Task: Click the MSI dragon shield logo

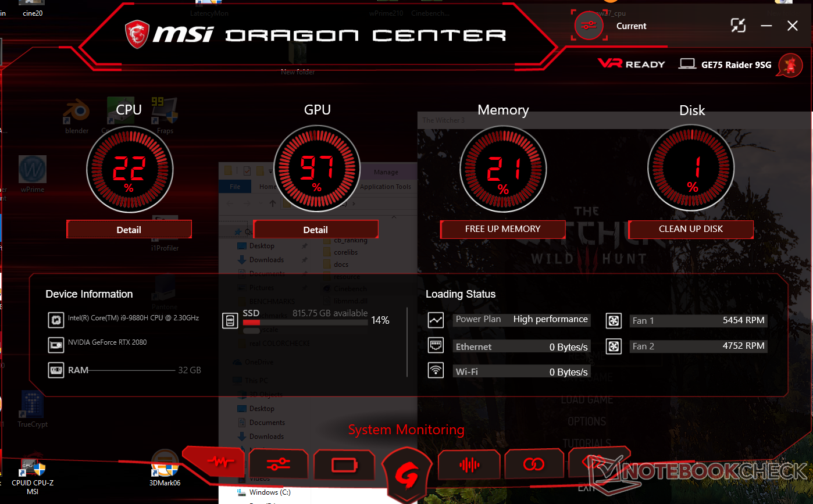Action: (x=137, y=35)
